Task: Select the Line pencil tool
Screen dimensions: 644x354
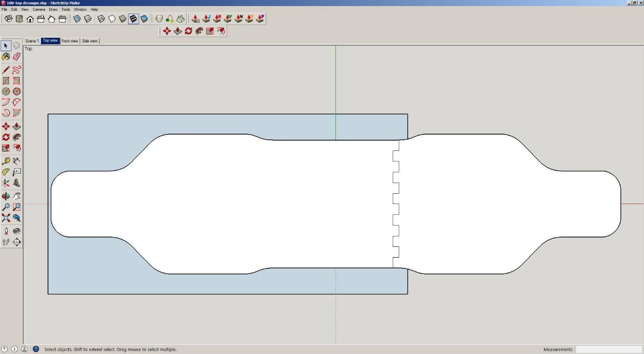Action: (6, 70)
